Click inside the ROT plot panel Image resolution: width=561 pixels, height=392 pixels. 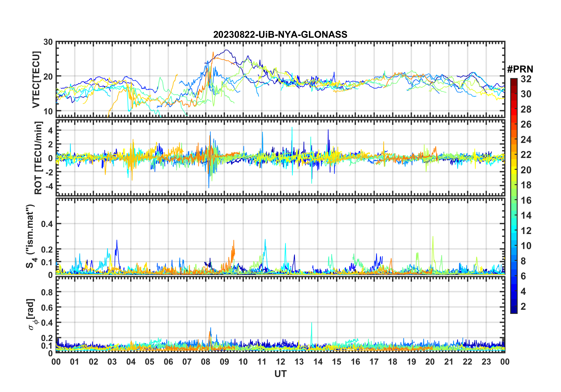click(x=280, y=157)
